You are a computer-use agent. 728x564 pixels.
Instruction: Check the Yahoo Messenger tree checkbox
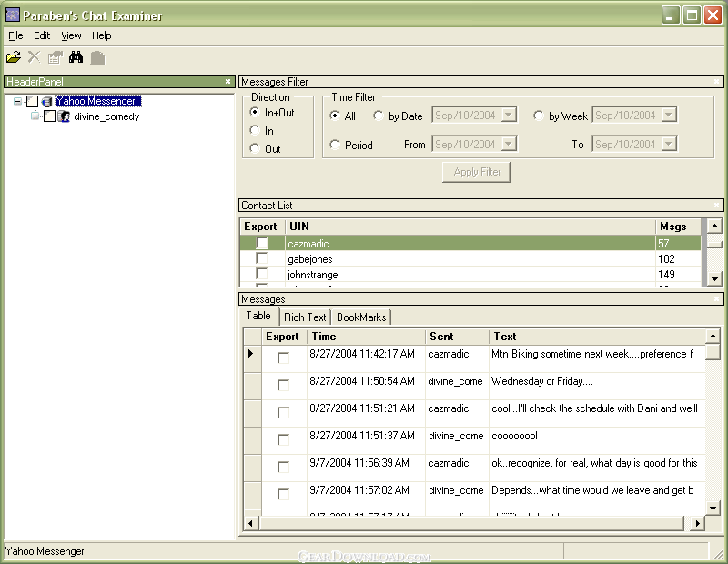32,101
